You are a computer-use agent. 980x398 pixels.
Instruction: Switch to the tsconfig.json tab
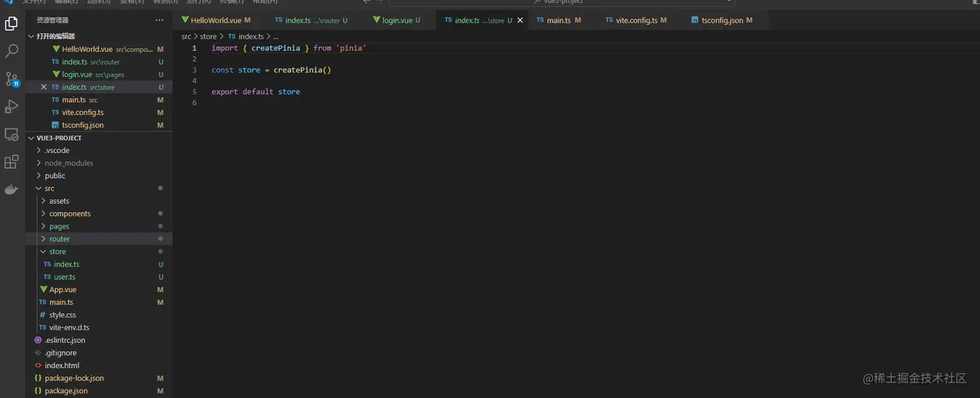(x=725, y=20)
